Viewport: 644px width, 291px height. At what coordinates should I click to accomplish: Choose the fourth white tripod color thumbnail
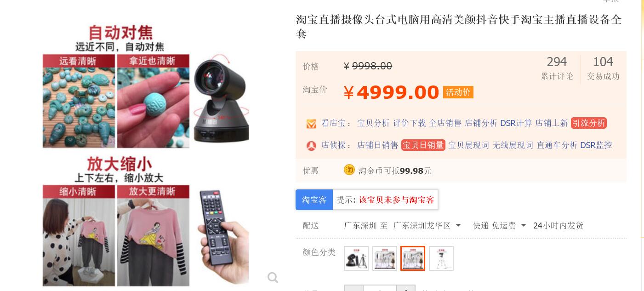441,258
